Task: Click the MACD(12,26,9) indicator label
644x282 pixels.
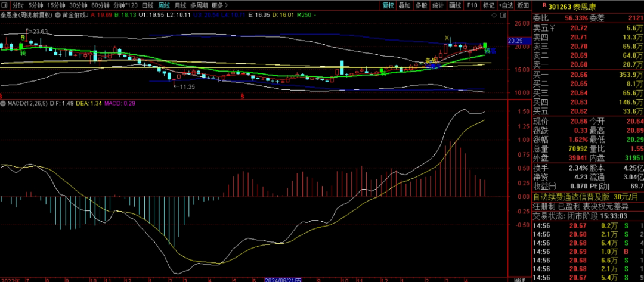Action: coord(27,104)
